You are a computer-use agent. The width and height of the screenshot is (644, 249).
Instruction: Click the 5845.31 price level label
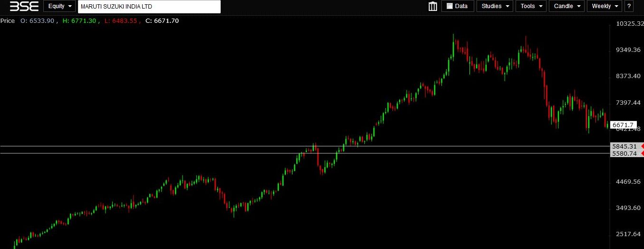click(624, 146)
